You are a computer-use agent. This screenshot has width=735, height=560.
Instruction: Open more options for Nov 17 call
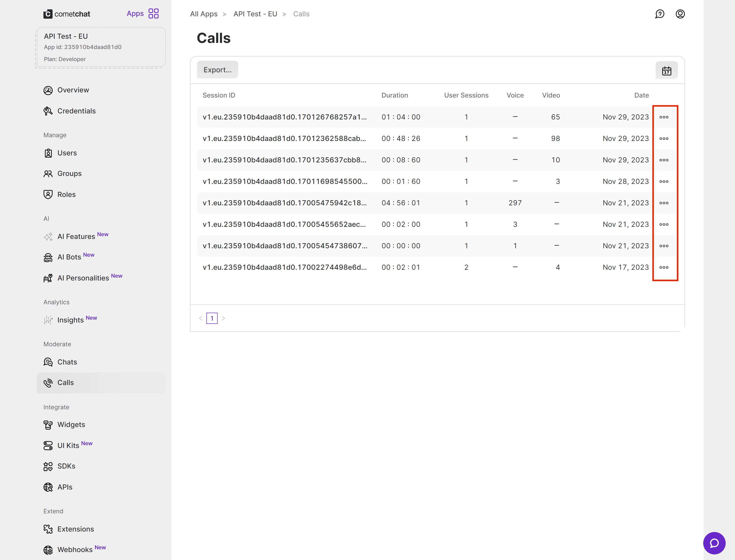click(x=664, y=267)
